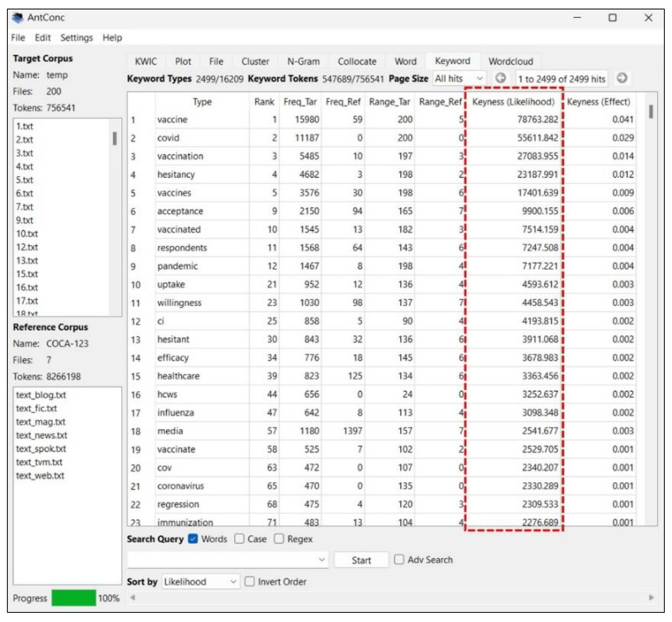This screenshot has width=672, height=622.
Task: Open the Settings menu
Action: (x=76, y=38)
